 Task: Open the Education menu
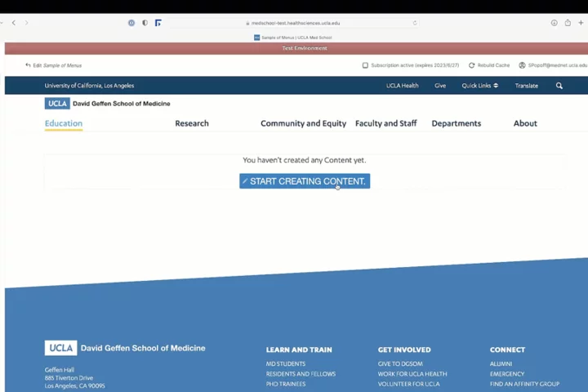[x=64, y=123]
